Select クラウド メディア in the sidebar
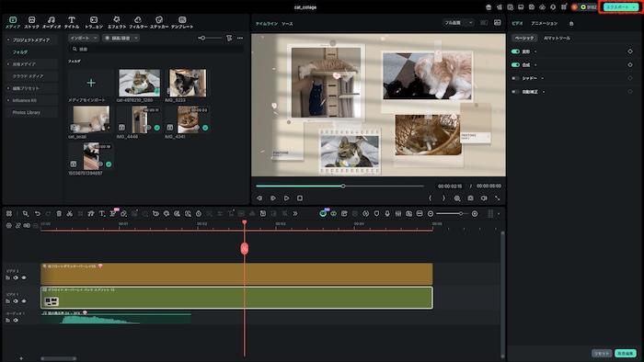The height and width of the screenshot is (362, 644). pos(28,76)
